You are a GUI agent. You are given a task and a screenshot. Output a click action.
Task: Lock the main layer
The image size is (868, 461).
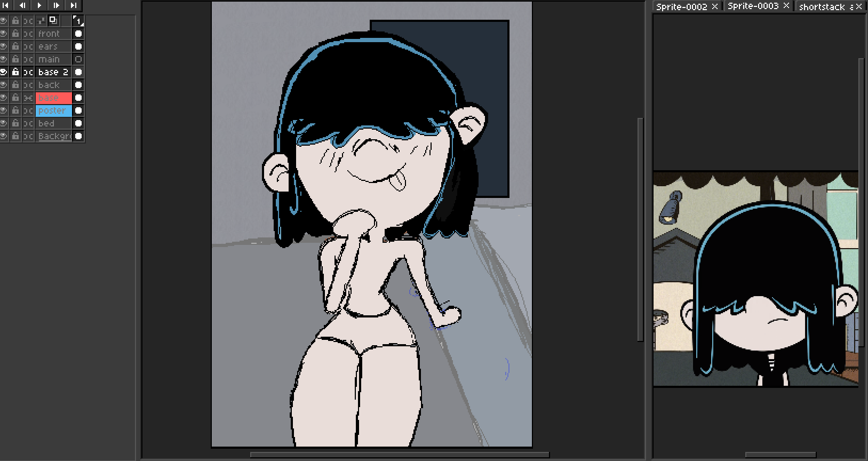[x=15, y=59]
